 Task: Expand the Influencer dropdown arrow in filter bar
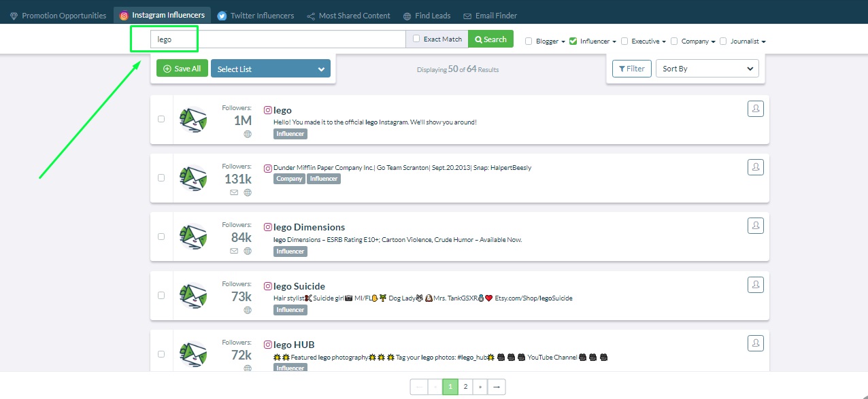614,41
